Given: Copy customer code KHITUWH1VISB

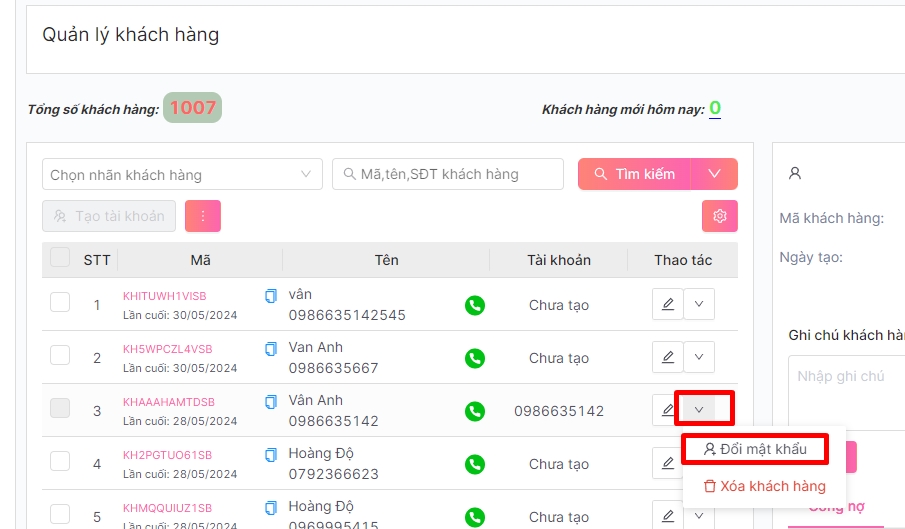Looking at the screenshot, I should click(270, 296).
